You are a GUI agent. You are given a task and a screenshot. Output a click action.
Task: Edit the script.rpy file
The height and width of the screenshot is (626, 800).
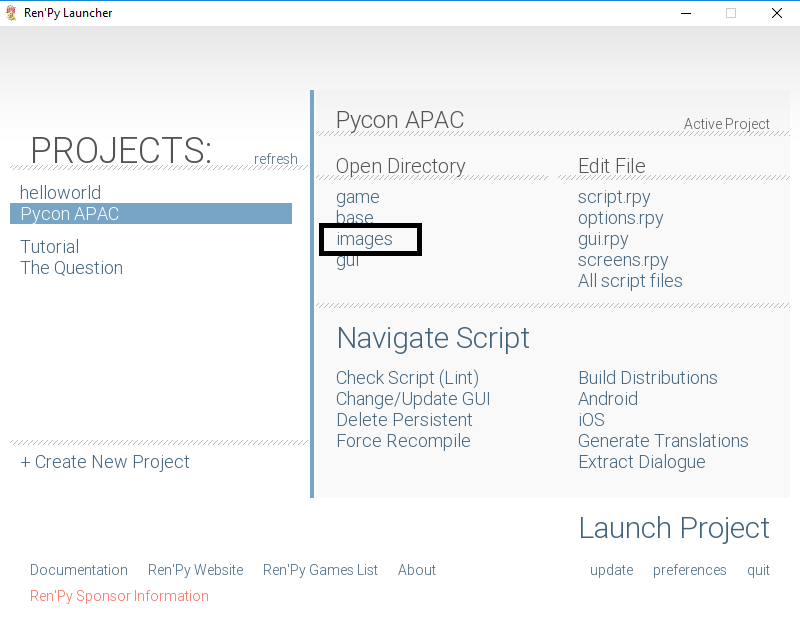coord(614,197)
